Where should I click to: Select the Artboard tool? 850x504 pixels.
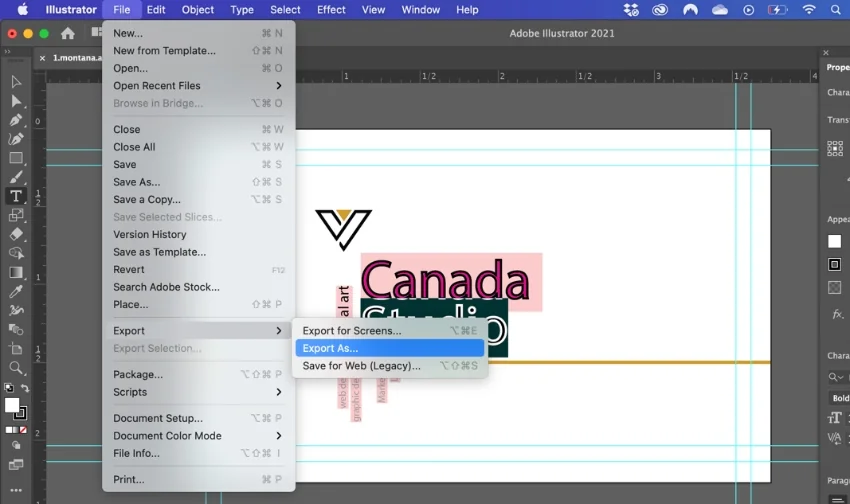point(16,348)
